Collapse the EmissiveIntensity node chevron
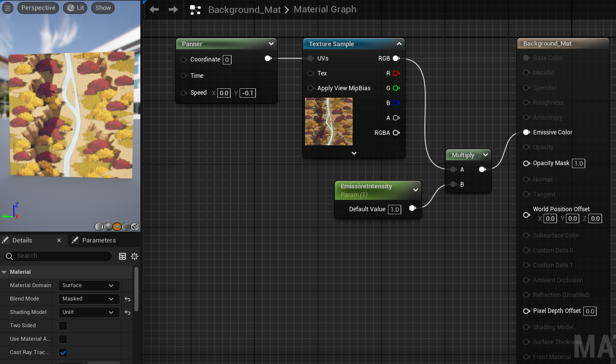 [x=415, y=190]
